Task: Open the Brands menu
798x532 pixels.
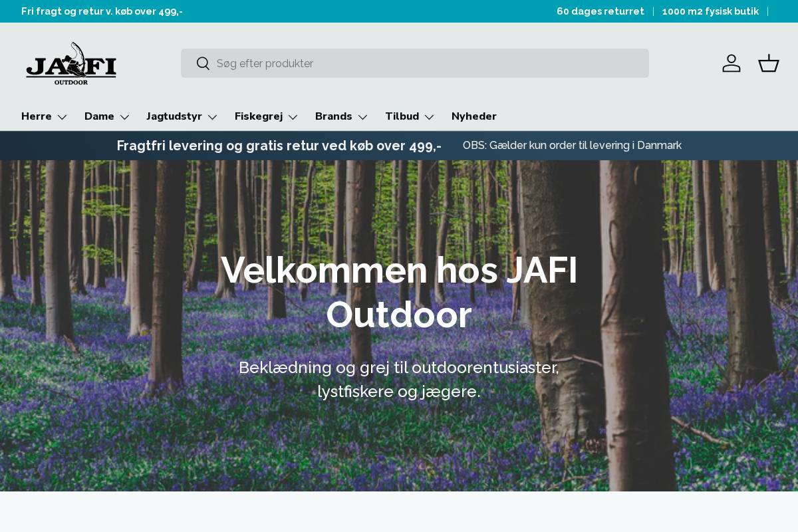Action: 342,116
